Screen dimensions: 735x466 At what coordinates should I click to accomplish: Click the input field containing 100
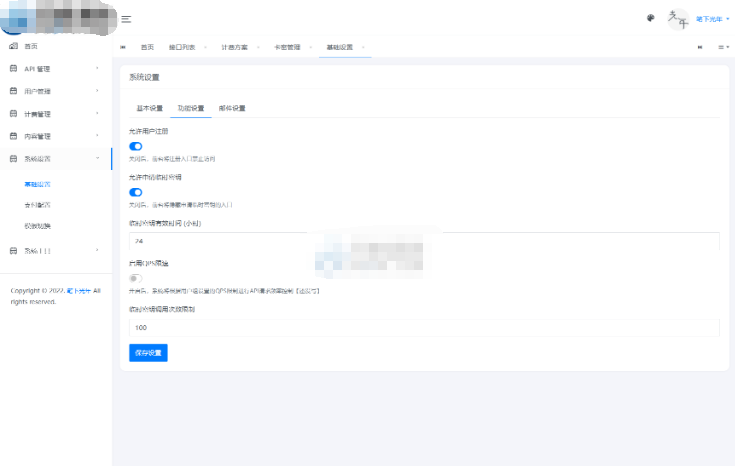pyautogui.click(x=424, y=328)
